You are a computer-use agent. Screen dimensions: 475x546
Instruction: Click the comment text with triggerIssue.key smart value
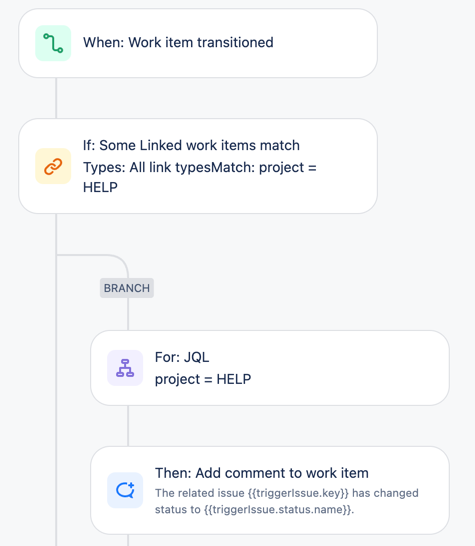287,501
